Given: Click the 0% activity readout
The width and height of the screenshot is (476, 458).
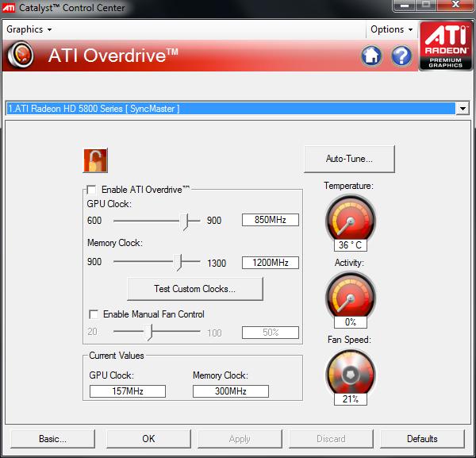Looking at the screenshot, I should pyautogui.click(x=351, y=322).
